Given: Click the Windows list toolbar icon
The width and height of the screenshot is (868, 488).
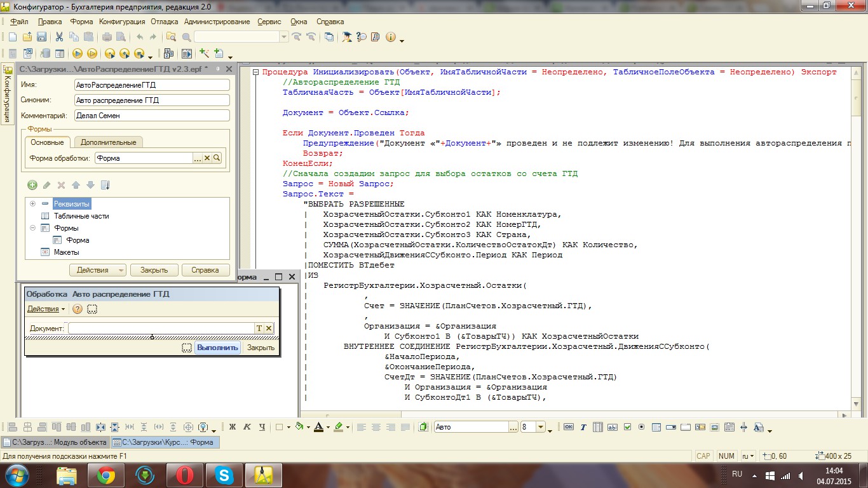Looking at the screenshot, I should (x=329, y=37).
